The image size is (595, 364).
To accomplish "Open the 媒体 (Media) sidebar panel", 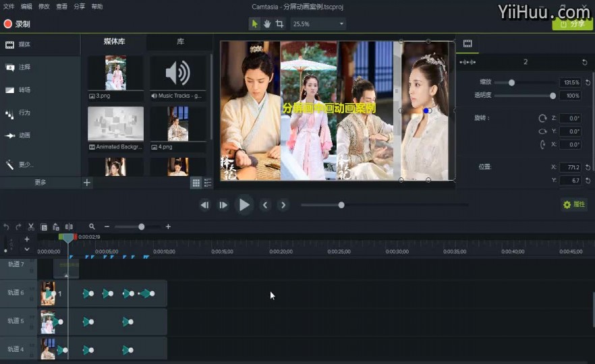I will 40,44.
